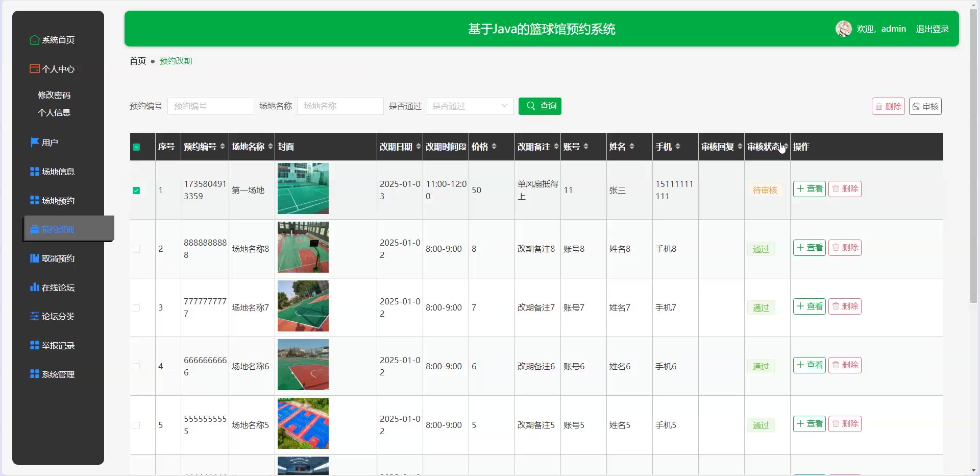The width and height of the screenshot is (980, 476).
Task: Check the checkbox for row 场地名称8
Action: pos(136,249)
